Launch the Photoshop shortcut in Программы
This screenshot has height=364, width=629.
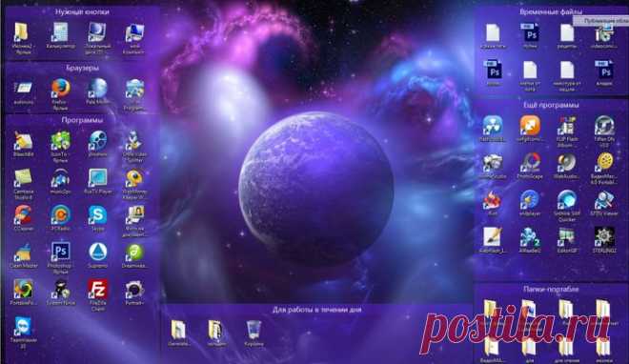pyautogui.click(x=61, y=257)
